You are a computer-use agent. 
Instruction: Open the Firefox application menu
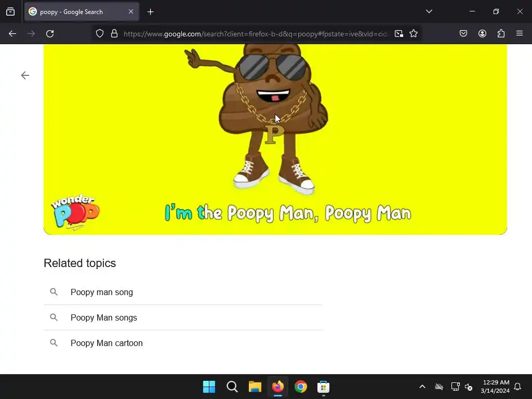(x=520, y=33)
